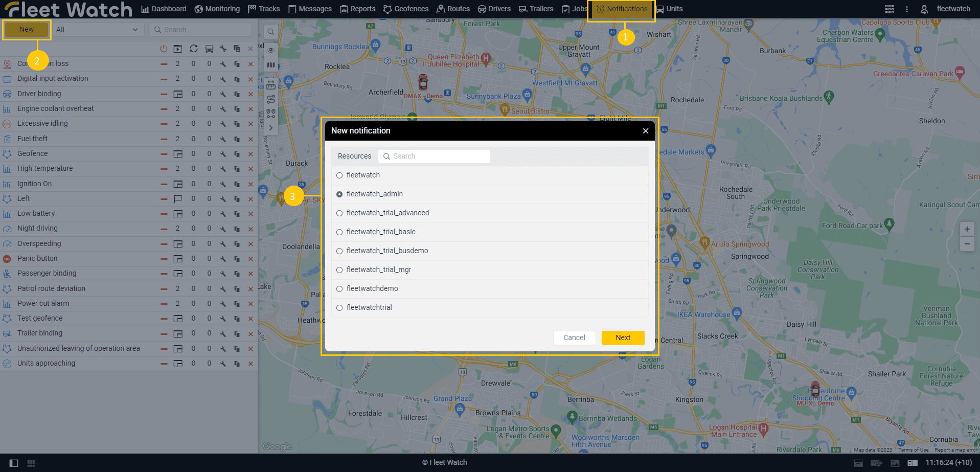This screenshot has width=980, height=472.
Task: Open the Geofences tab
Action: point(406,9)
